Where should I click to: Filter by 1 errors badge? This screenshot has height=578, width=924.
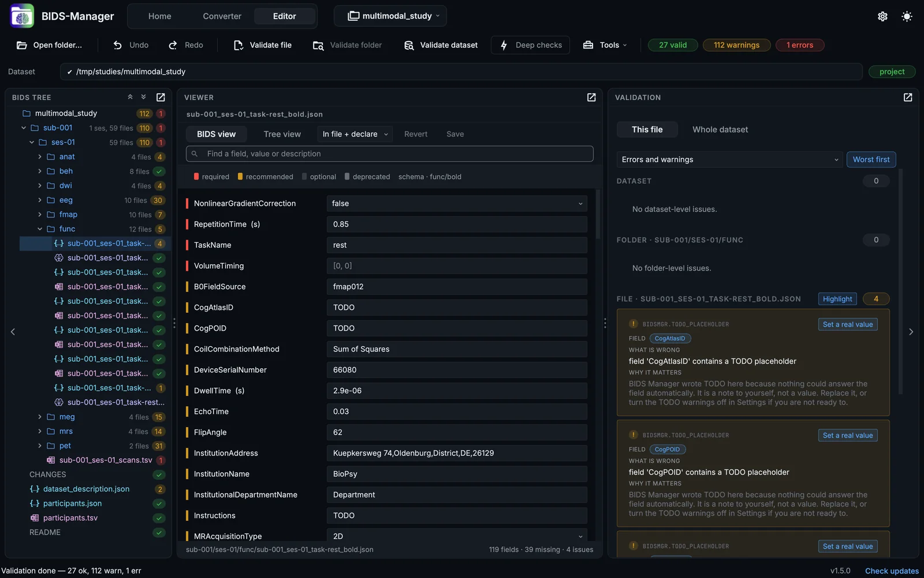pyautogui.click(x=799, y=45)
